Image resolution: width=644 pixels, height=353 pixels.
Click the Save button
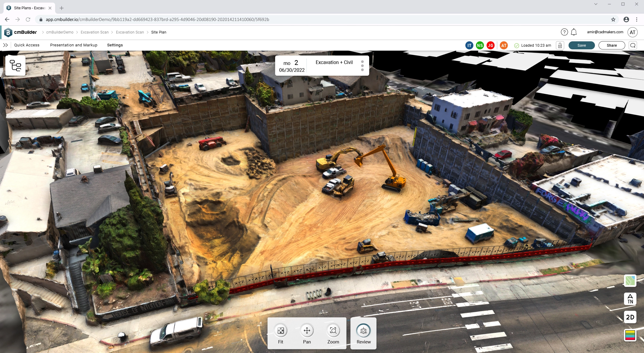click(581, 45)
